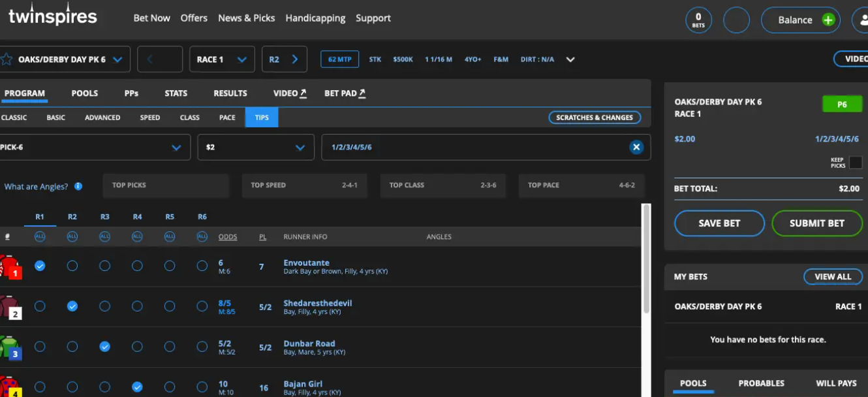The image size is (868, 397).
Task: Open News & Picks menu
Action: coord(247,18)
